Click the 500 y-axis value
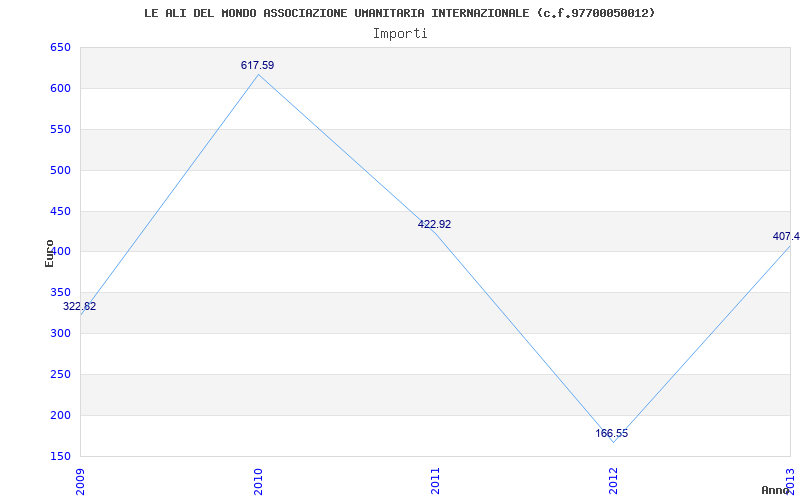This screenshot has width=800, height=500. tap(60, 170)
